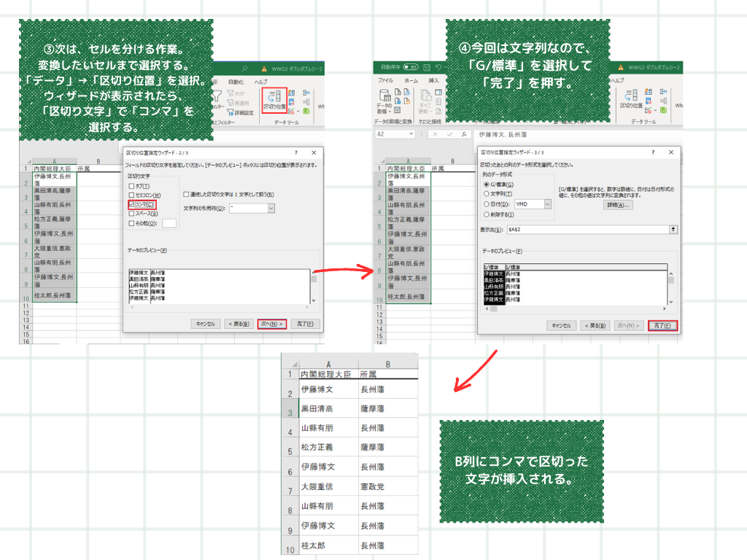Uncheck the コンマ delimiter checkbox
The width and height of the screenshot is (747, 560).
click(x=131, y=204)
